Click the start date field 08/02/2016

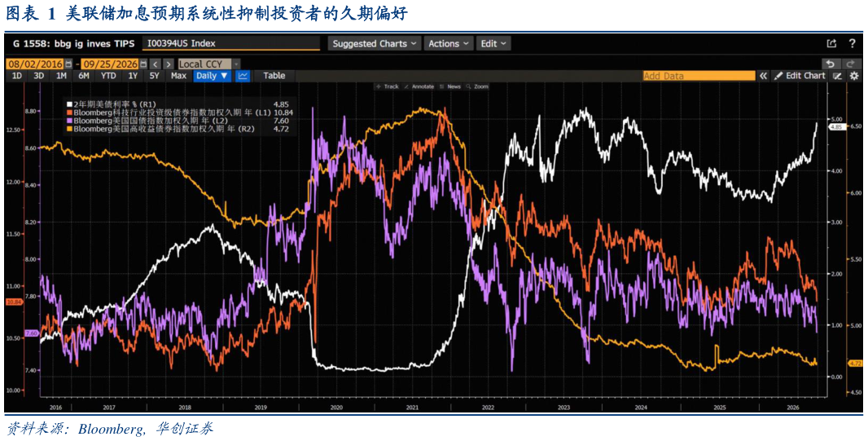click(x=36, y=64)
